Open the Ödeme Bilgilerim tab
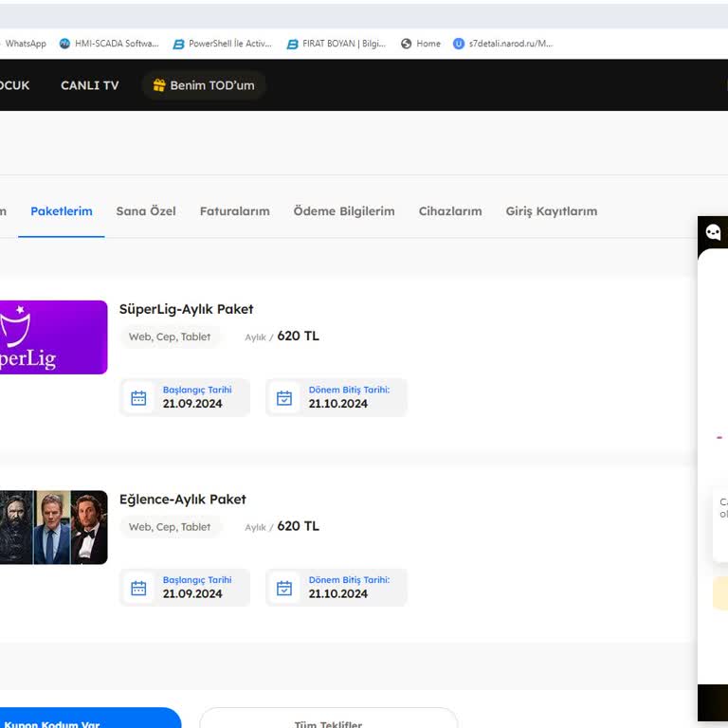The width and height of the screenshot is (728, 728). tap(344, 211)
